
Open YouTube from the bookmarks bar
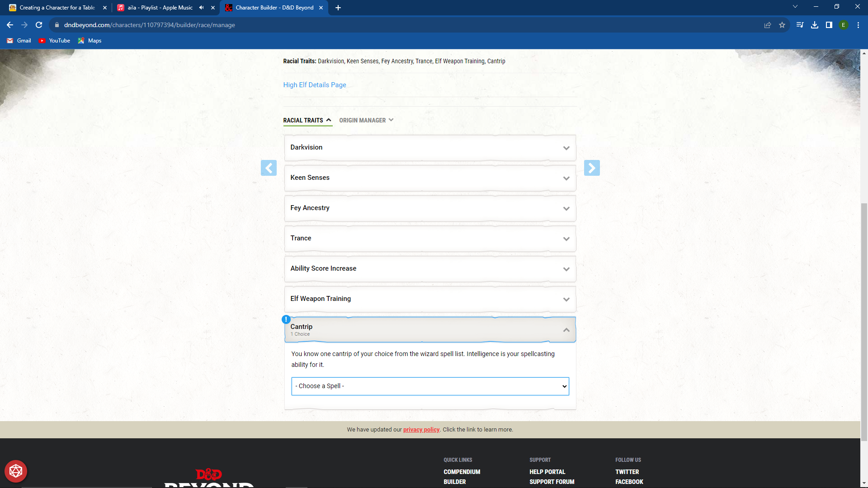tap(54, 41)
